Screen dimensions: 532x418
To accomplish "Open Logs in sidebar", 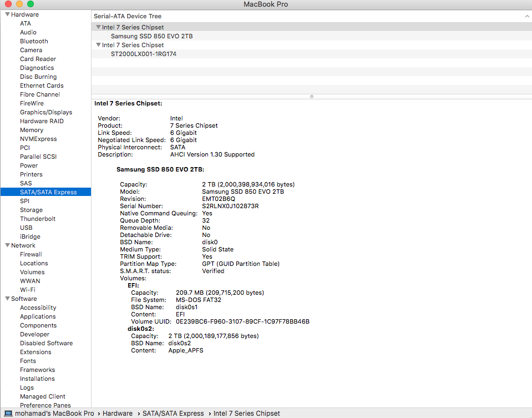I will tap(27, 387).
